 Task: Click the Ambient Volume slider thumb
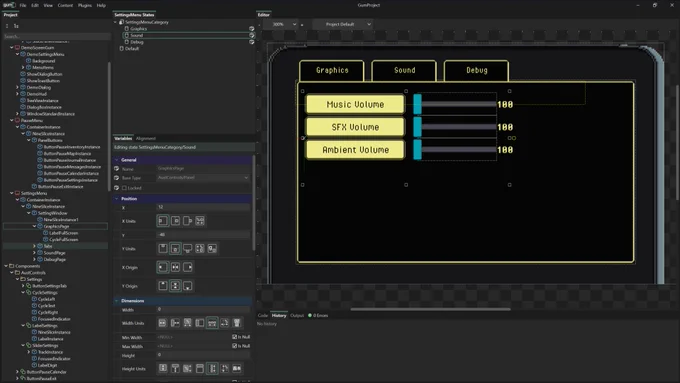tap(417, 150)
